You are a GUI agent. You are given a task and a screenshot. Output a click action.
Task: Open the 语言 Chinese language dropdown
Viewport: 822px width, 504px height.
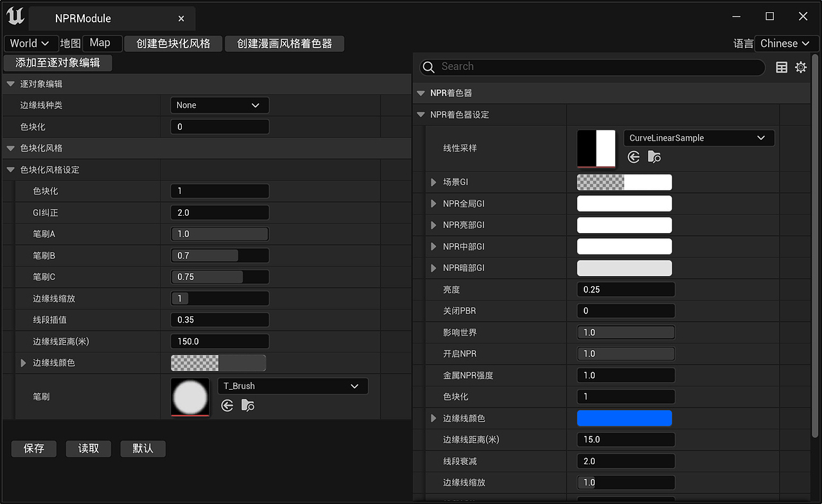[785, 43]
